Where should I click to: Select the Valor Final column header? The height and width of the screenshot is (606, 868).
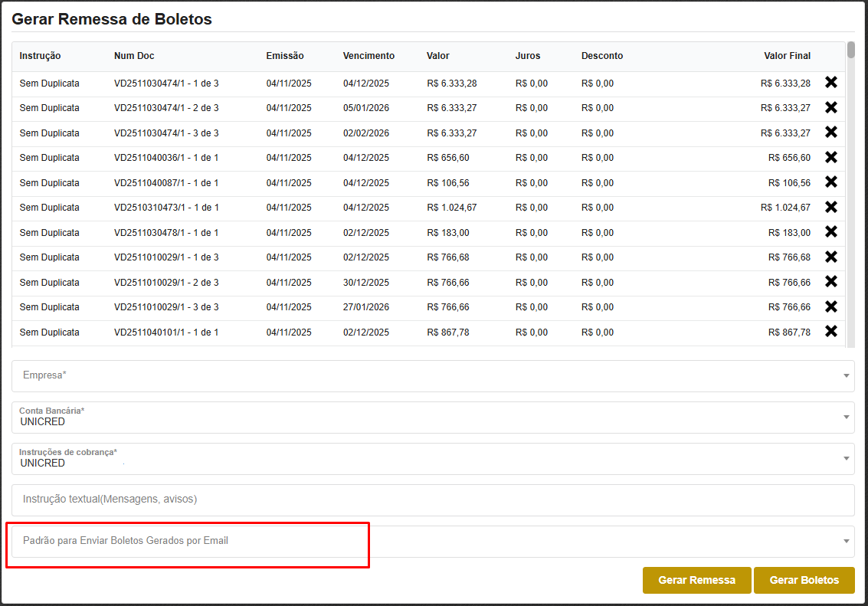(x=787, y=56)
